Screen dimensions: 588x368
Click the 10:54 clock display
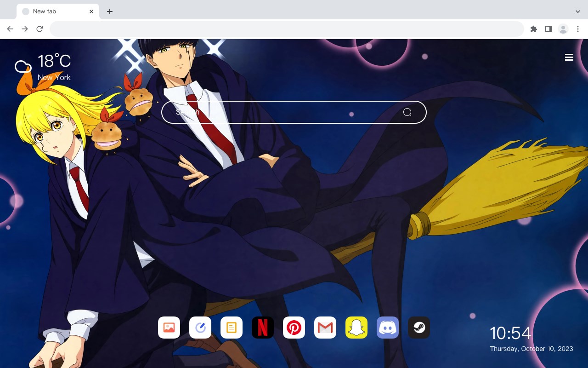click(x=510, y=333)
